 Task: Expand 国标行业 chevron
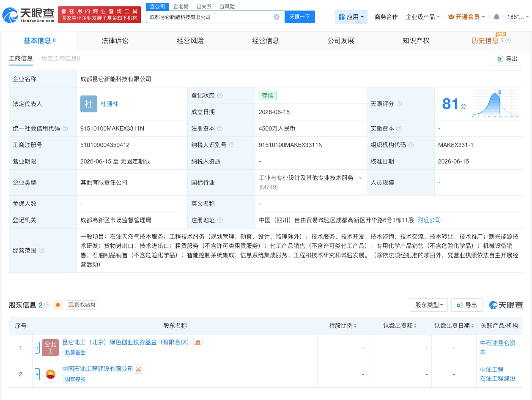pyautogui.click(x=360, y=178)
